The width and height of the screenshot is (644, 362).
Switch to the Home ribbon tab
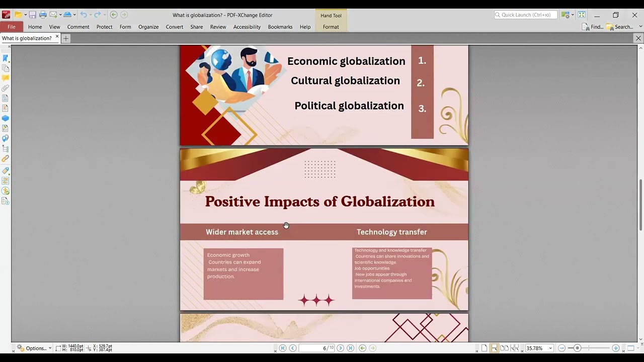tap(35, 27)
